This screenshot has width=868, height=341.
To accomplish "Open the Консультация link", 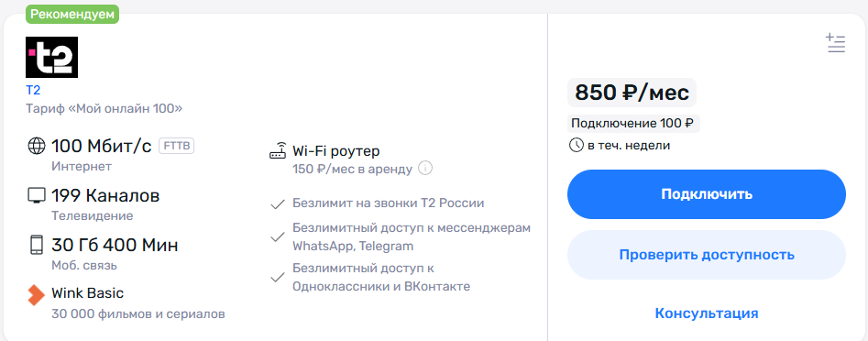I will click(x=707, y=313).
